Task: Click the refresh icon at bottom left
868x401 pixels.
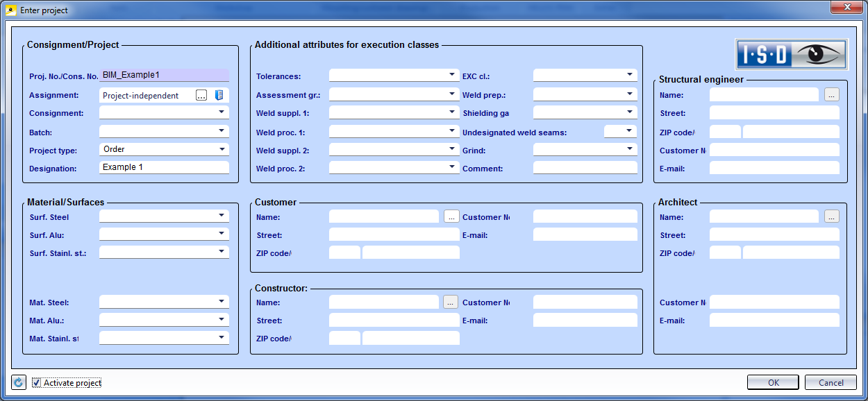Action: click(x=19, y=382)
